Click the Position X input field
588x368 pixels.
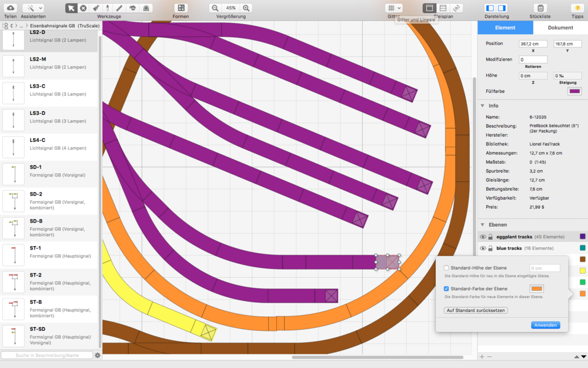(x=533, y=44)
